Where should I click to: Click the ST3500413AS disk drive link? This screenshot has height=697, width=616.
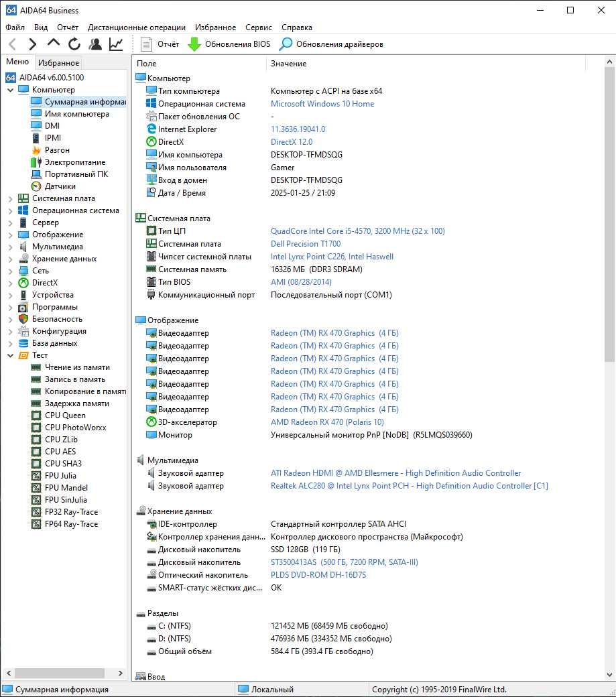coord(345,562)
